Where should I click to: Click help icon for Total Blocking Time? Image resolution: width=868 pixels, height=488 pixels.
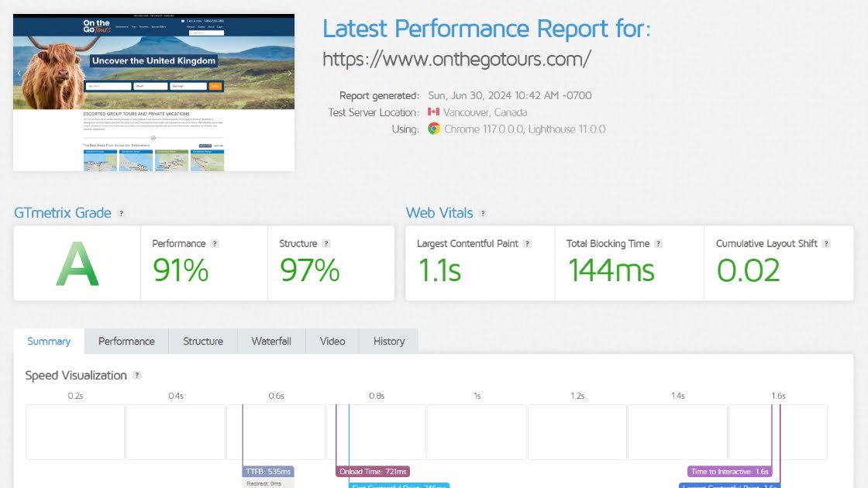click(658, 243)
